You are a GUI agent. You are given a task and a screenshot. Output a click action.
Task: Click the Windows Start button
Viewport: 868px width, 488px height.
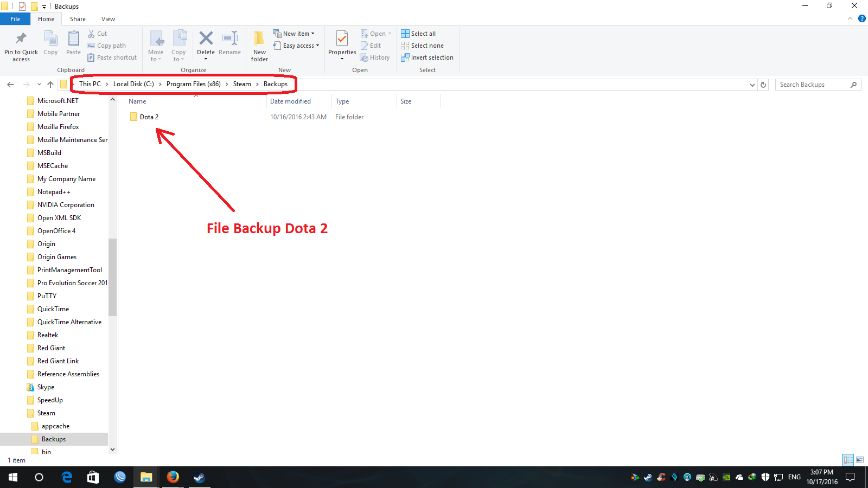[13, 477]
